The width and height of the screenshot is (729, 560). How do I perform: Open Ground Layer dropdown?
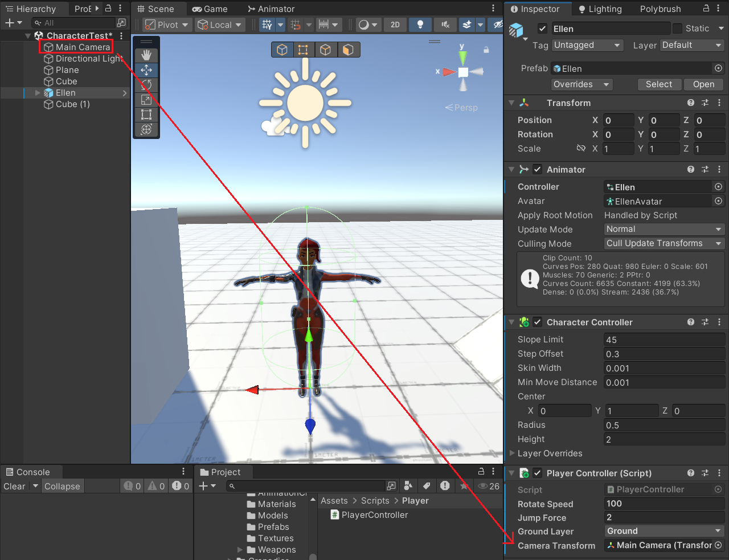coord(664,531)
